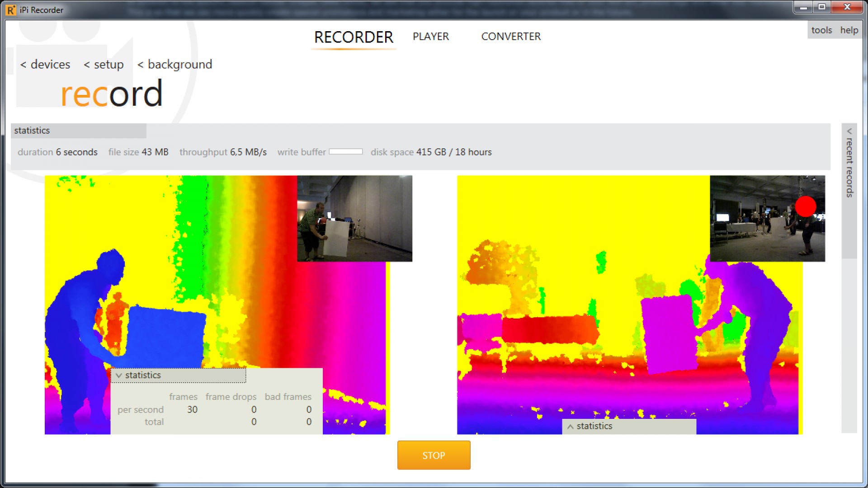Open the tools menu
Viewport: 868px width, 488px height.
821,30
